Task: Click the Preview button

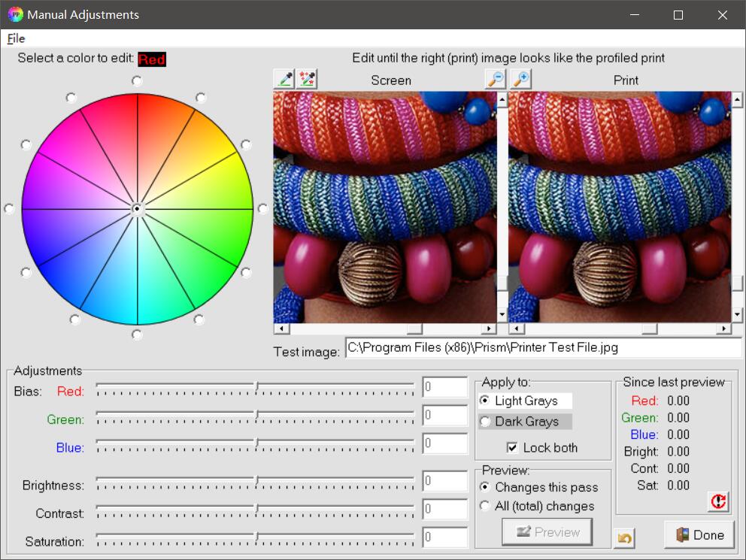Action: click(547, 532)
